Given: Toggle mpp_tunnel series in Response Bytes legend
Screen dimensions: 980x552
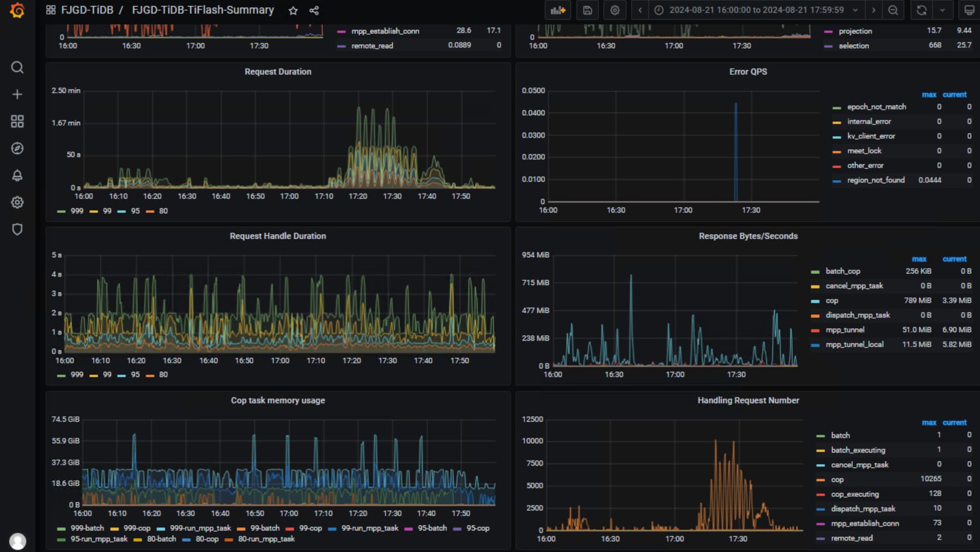Looking at the screenshot, I should click(x=845, y=330).
